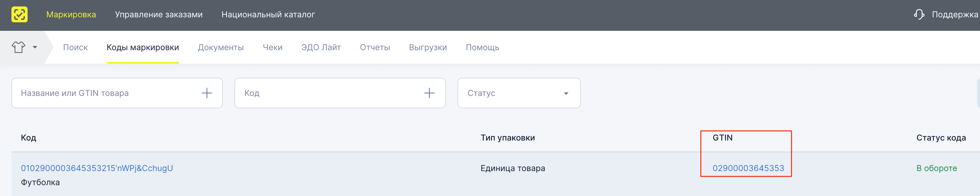
Task: Open the Выгрузки tab
Action: tap(427, 47)
